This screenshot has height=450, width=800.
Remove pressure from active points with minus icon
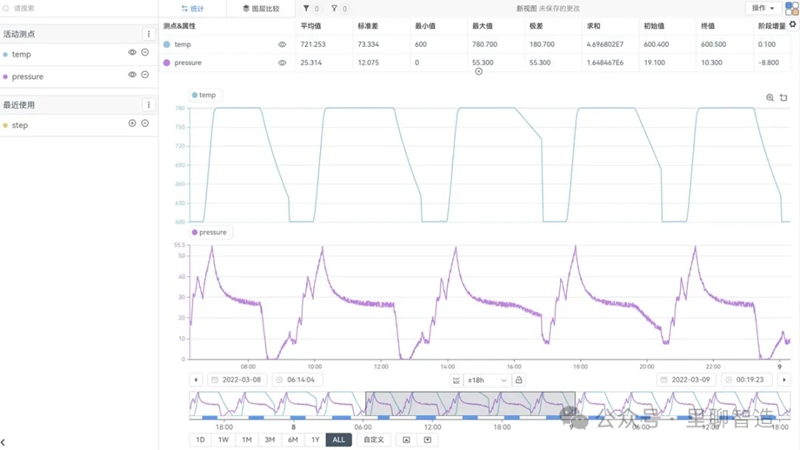[145, 76]
